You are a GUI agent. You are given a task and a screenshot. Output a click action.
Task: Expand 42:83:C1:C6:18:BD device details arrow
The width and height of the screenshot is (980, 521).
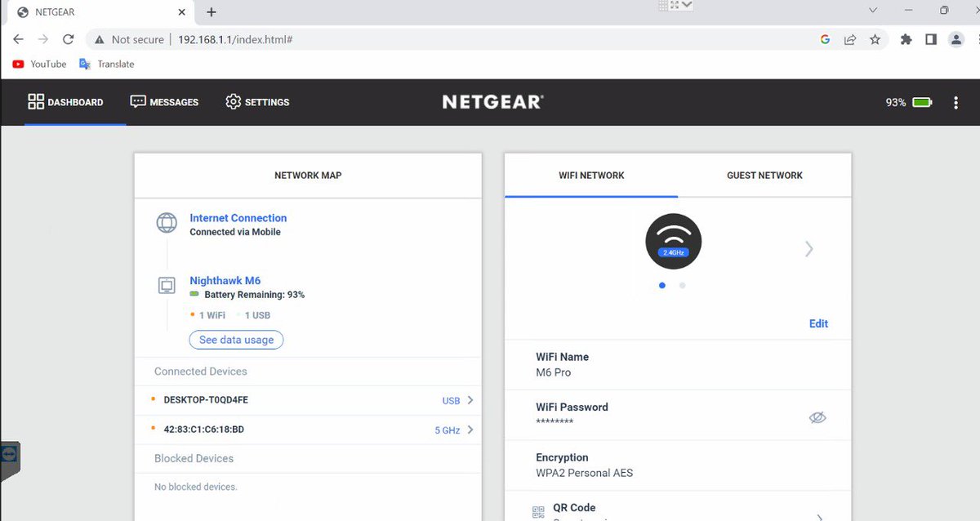(470, 430)
